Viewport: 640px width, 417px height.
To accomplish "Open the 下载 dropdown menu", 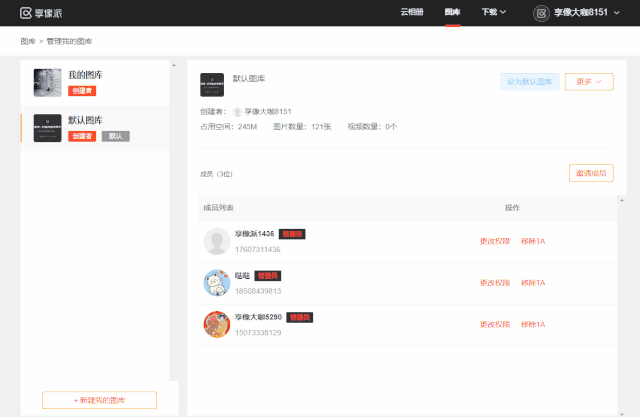I will [x=493, y=13].
